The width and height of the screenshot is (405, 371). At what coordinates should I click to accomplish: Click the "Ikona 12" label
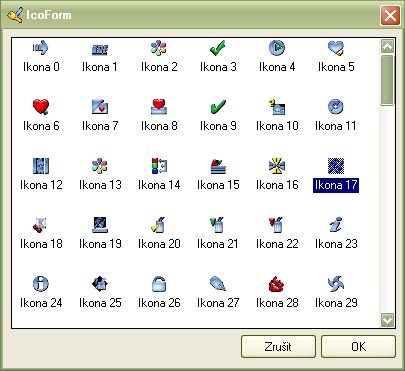coord(41,185)
